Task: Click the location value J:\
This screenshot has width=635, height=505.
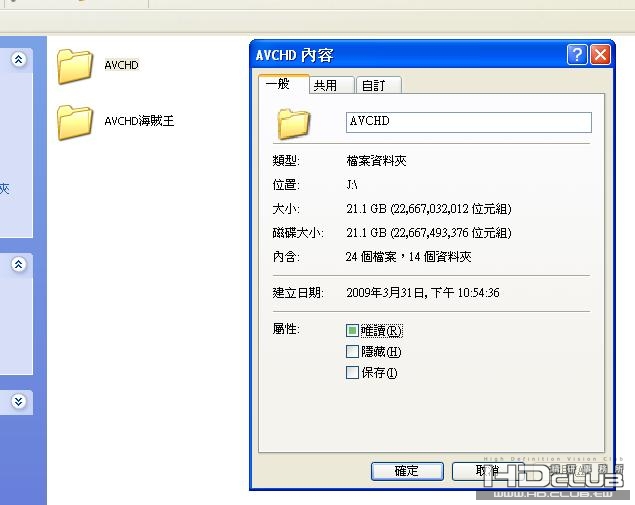Action: click(352, 185)
